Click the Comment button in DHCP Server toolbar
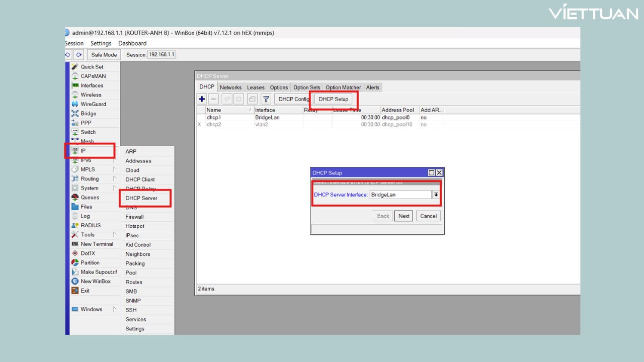Screen dimensions: 644x362 tap(253, 99)
